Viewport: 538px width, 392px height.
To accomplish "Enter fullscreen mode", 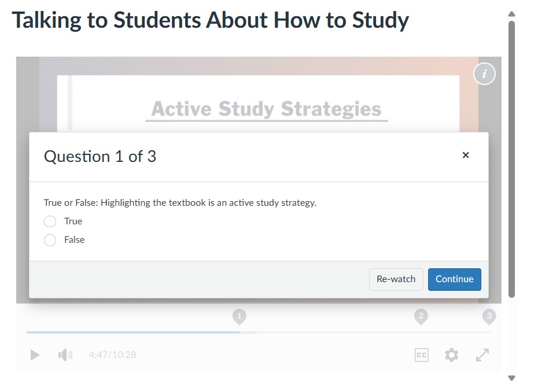I will tap(482, 355).
